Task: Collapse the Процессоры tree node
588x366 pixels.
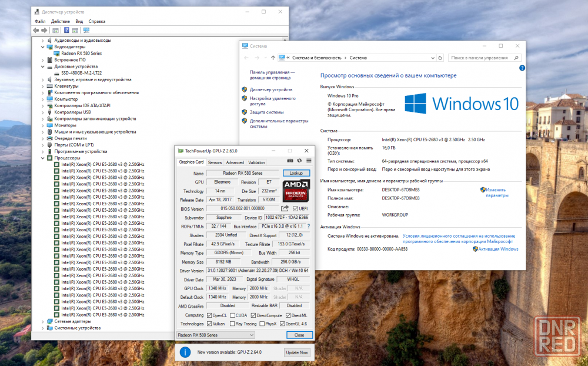Action: click(x=43, y=158)
